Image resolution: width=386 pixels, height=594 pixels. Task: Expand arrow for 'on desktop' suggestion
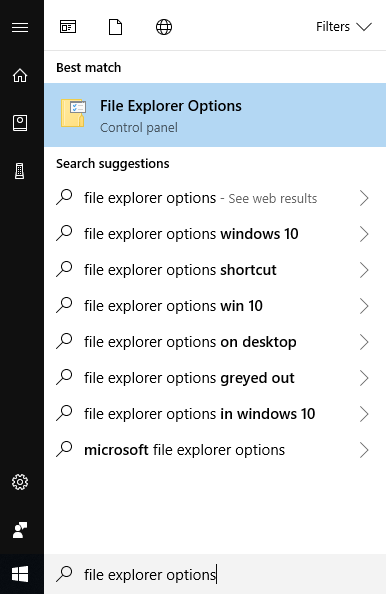click(364, 342)
